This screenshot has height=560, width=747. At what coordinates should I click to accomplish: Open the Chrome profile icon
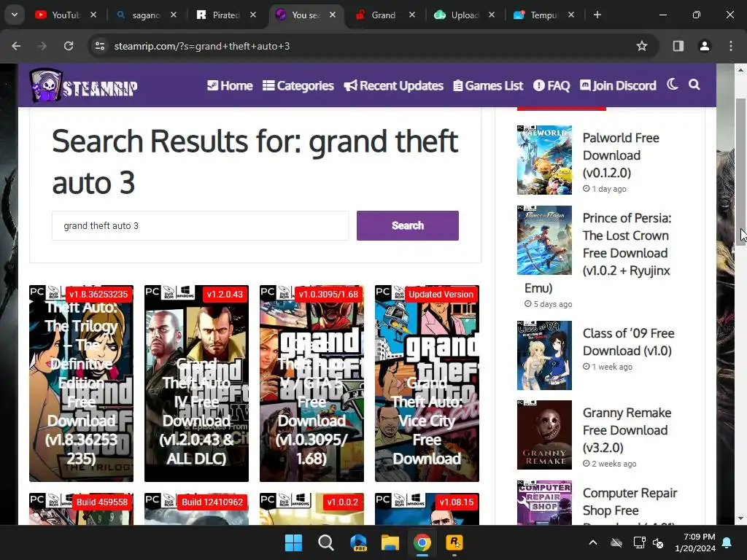(705, 46)
